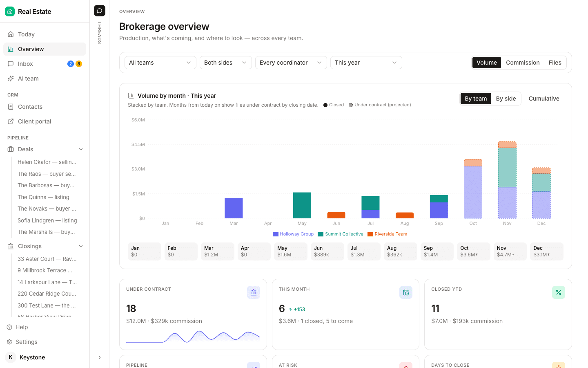588x368 pixels.
Task: Click the Deals briefcase icon
Action: pos(11,149)
